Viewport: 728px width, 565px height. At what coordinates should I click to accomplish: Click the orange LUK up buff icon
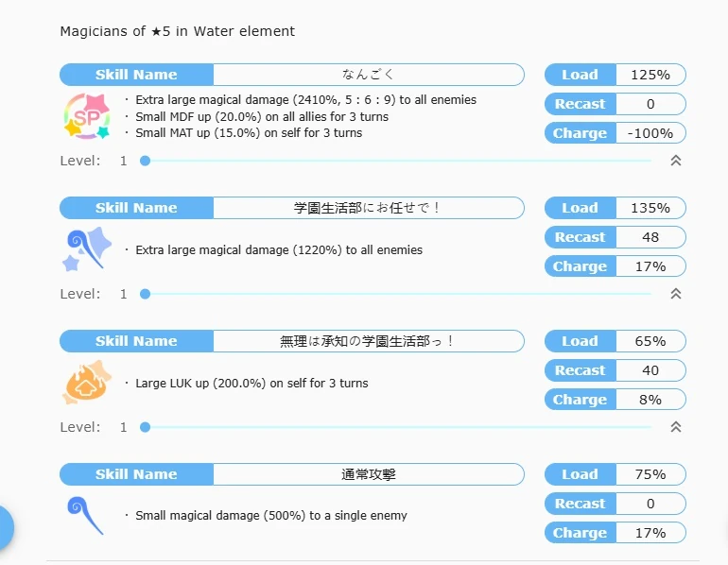(84, 383)
